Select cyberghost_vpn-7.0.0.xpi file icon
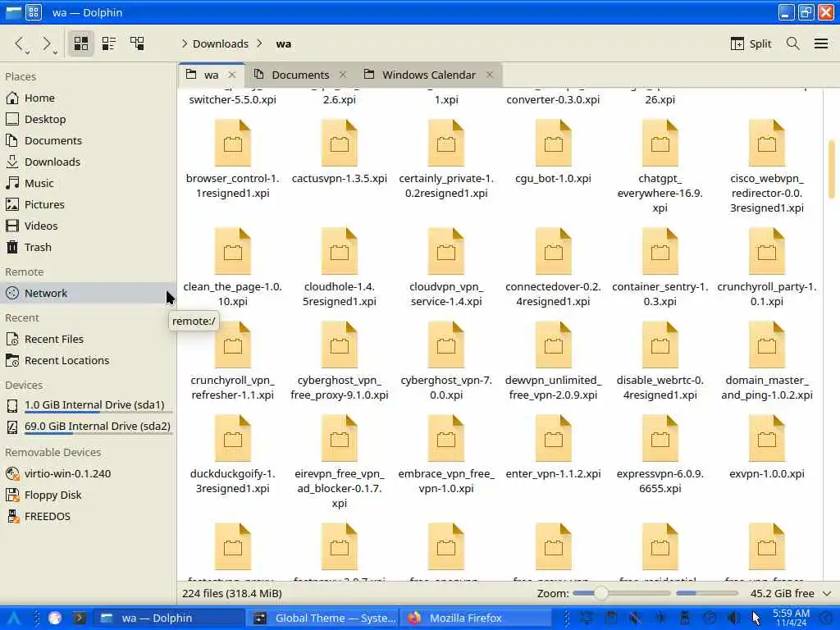This screenshot has height=630, width=840. (446, 345)
